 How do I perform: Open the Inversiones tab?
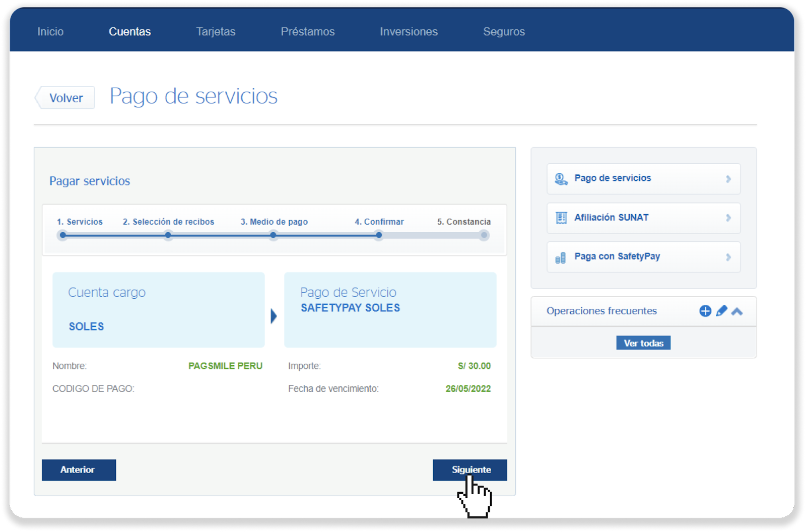(x=409, y=32)
